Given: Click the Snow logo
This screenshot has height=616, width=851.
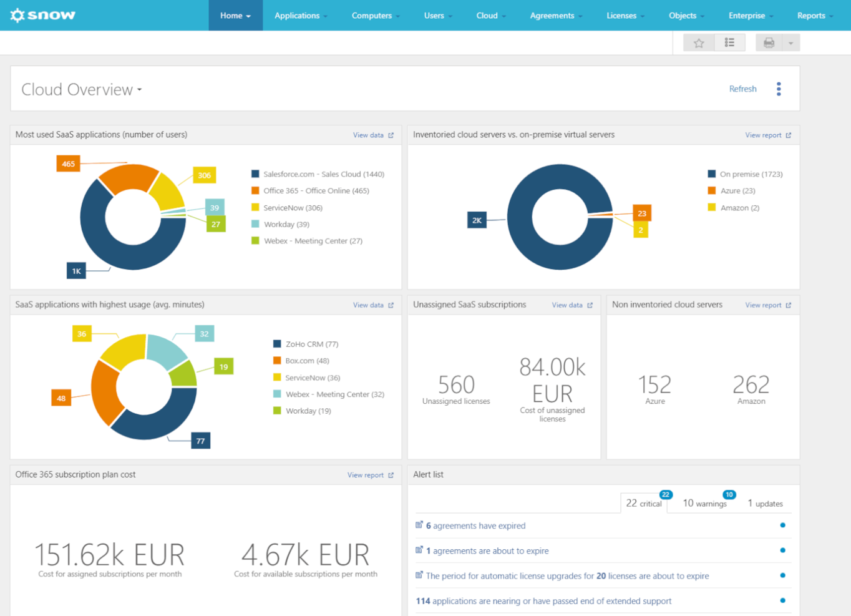Looking at the screenshot, I should 41,15.
